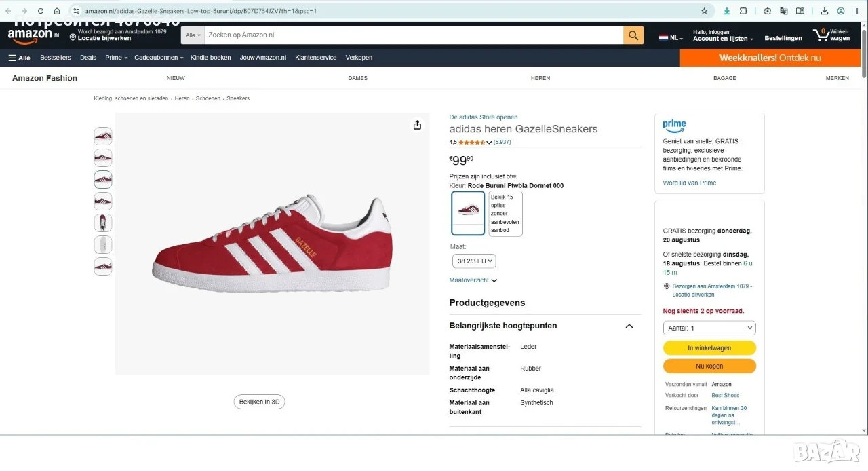Image resolution: width=868 pixels, height=471 pixels.
Task: Select NIEUW in Amazon Fashion menu
Action: point(176,78)
